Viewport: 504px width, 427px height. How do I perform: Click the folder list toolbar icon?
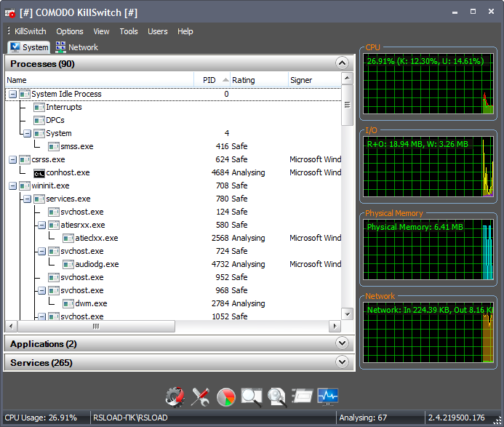click(302, 396)
